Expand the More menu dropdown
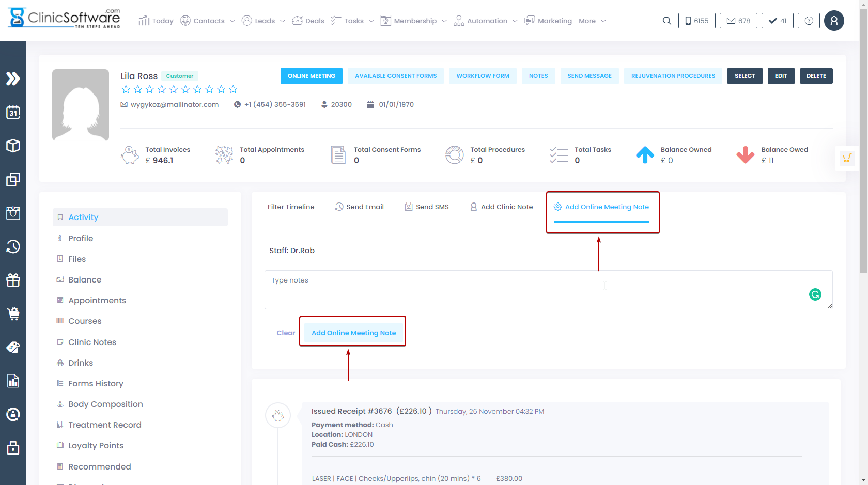868x485 pixels. (592, 21)
